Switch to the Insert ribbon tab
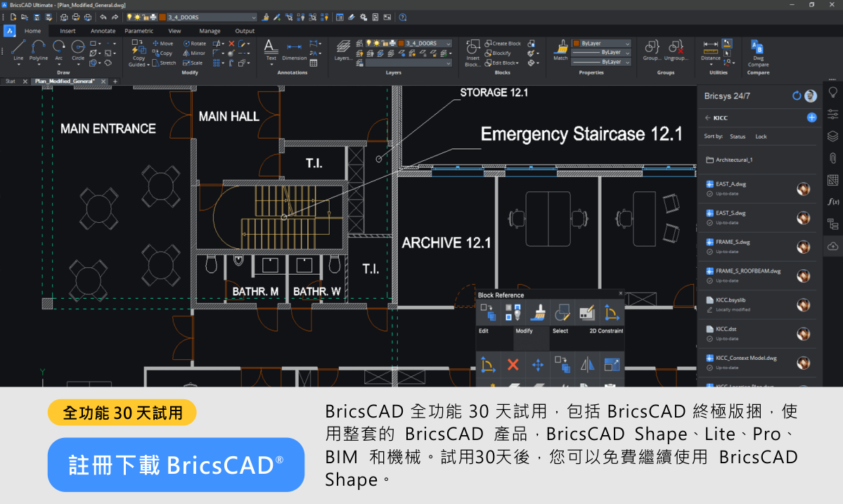This screenshot has width=843, height=504. pos(67,31)
